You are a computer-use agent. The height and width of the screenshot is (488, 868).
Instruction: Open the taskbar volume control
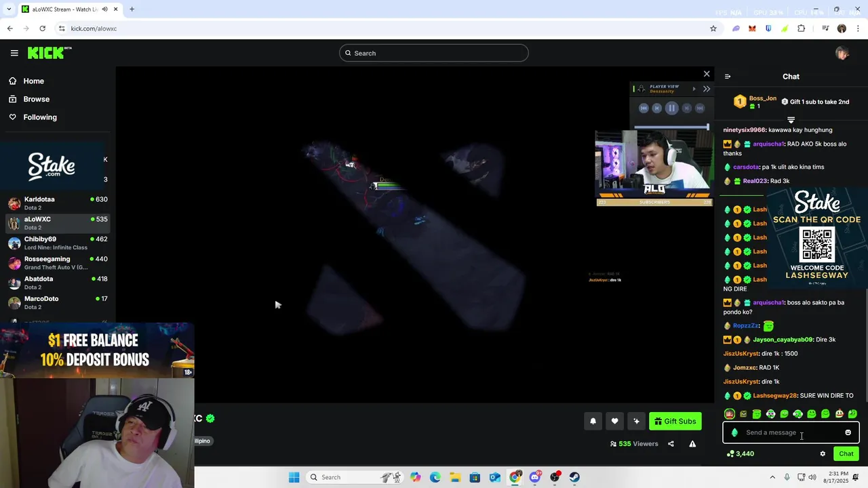click(812, 477)
